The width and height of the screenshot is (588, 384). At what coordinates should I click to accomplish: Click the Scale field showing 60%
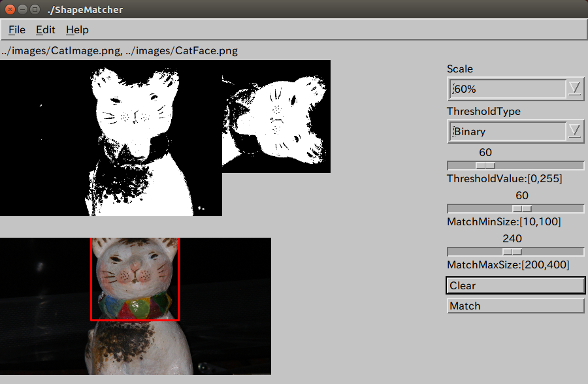(x=508, y=89)
